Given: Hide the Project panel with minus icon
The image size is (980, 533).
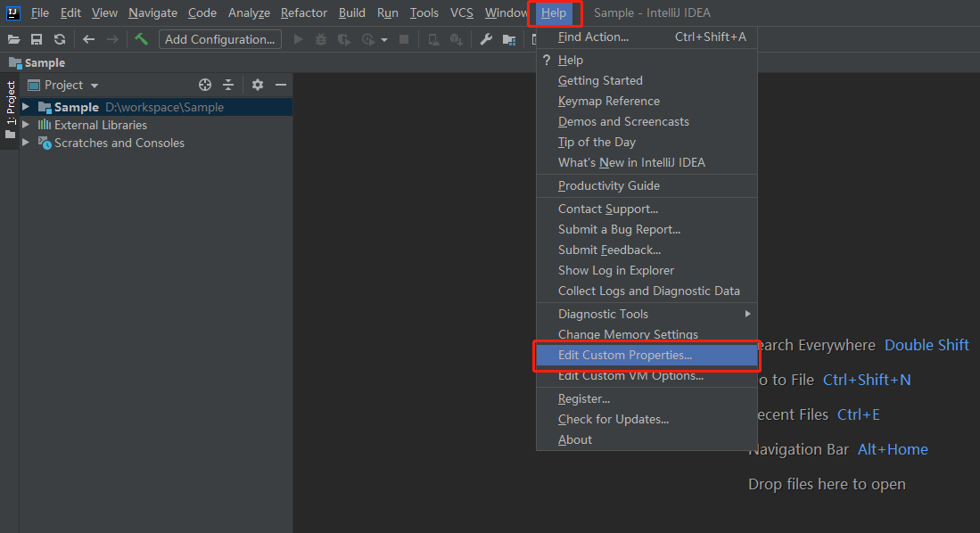Looking at the screenshot, I should pos(281,85).
